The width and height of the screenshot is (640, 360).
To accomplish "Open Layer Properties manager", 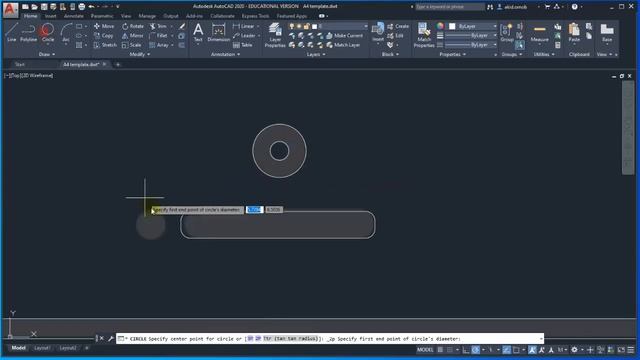I will [x=275, y=35].
